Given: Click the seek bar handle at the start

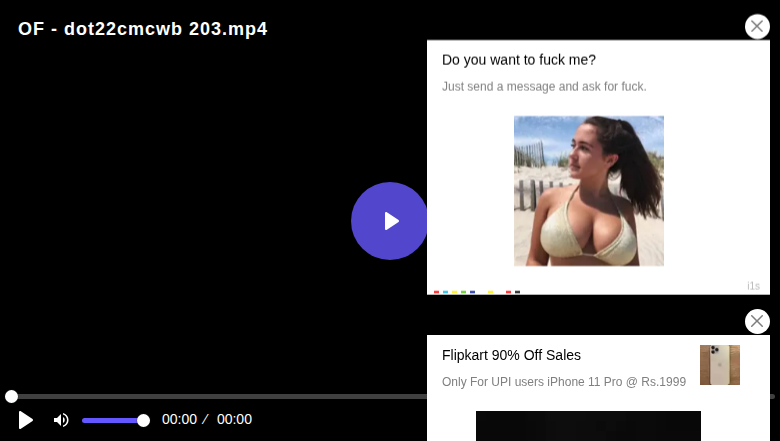Looking at the screenshot, I should coord(11,396).
